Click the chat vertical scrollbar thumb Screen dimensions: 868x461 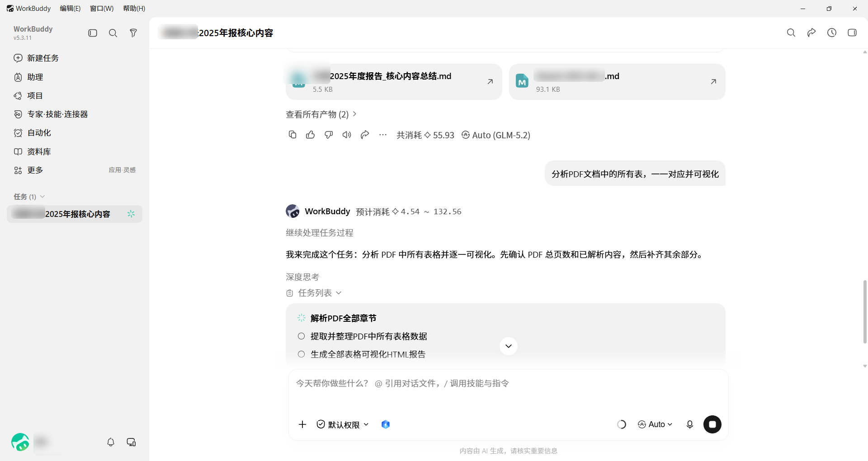pos(865,312)
